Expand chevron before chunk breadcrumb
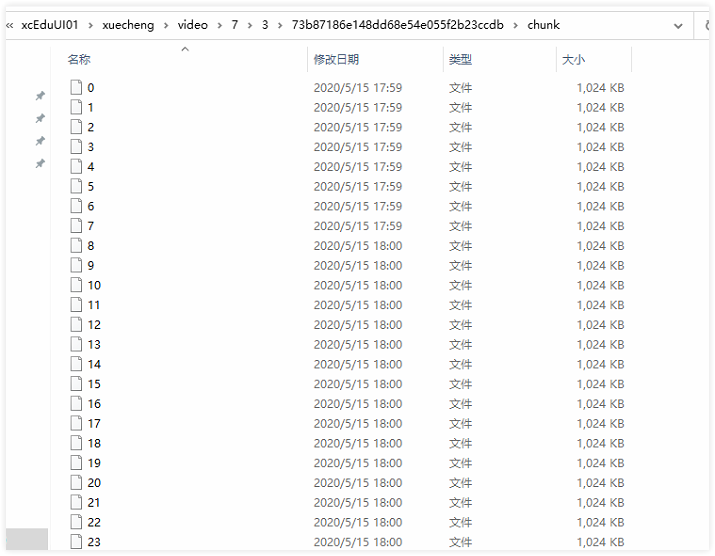This screenshot has width=715, height=556. coord(516,26)
